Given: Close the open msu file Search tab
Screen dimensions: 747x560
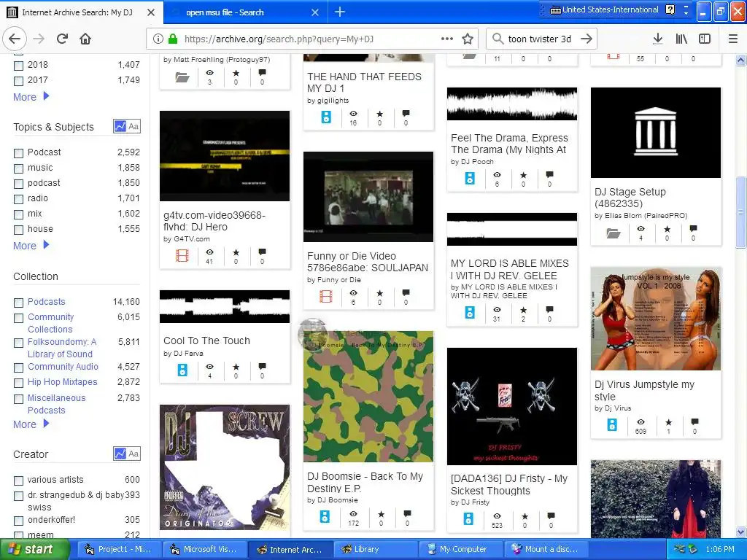Looking at the screenshot, I should (x=315, y=12).
